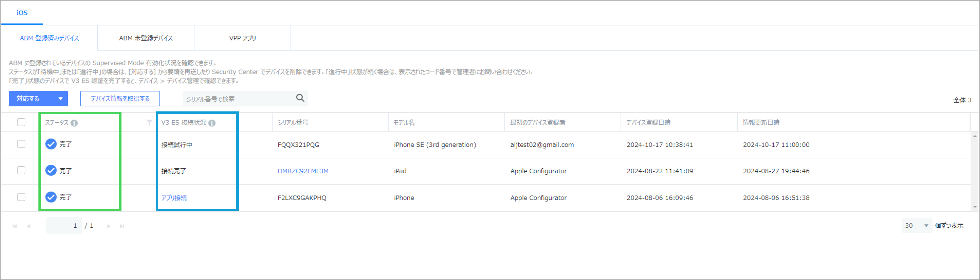Toggle the select-all header checkbox

click(x=21, y=122)
